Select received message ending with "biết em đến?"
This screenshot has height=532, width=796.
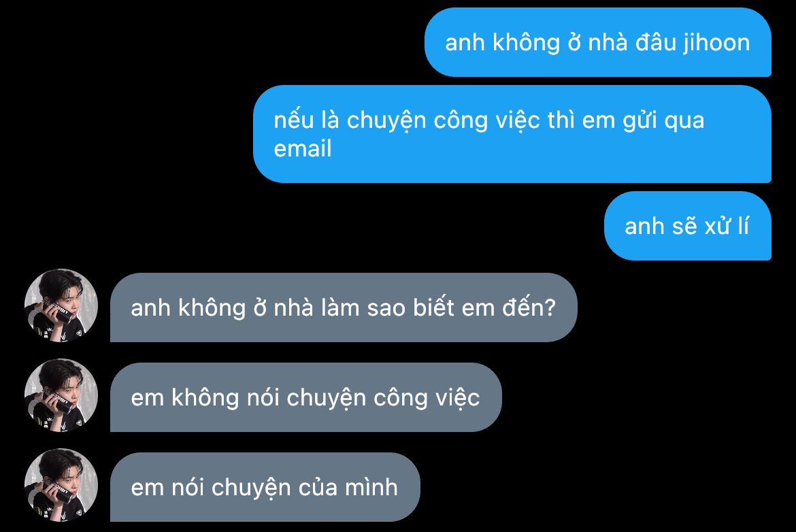pos(344,307)
